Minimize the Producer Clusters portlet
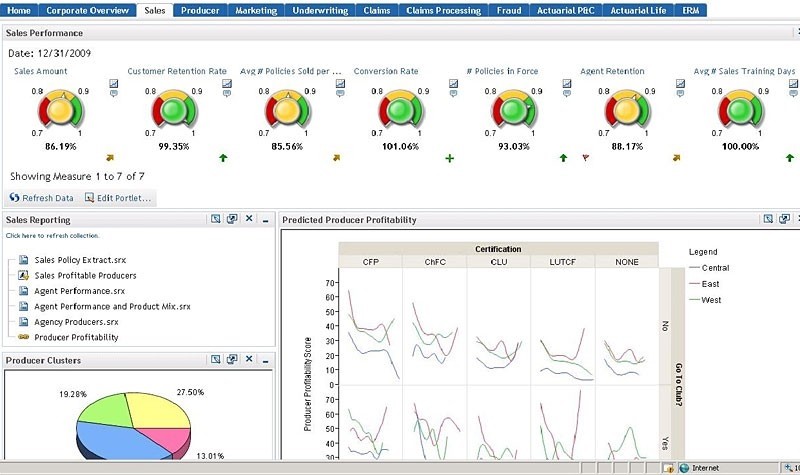Viewport: 800px width, 475px height. click(x=265, y=360)
